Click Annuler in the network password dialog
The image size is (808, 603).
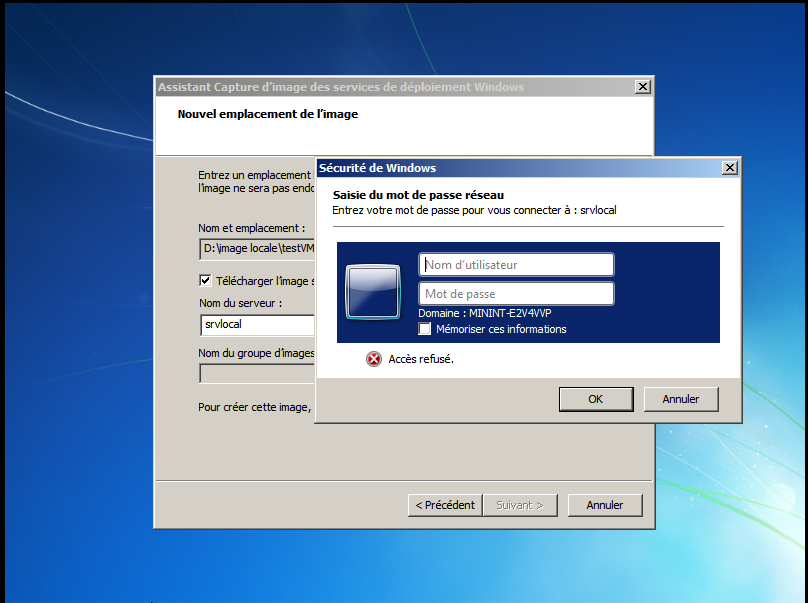680,399
